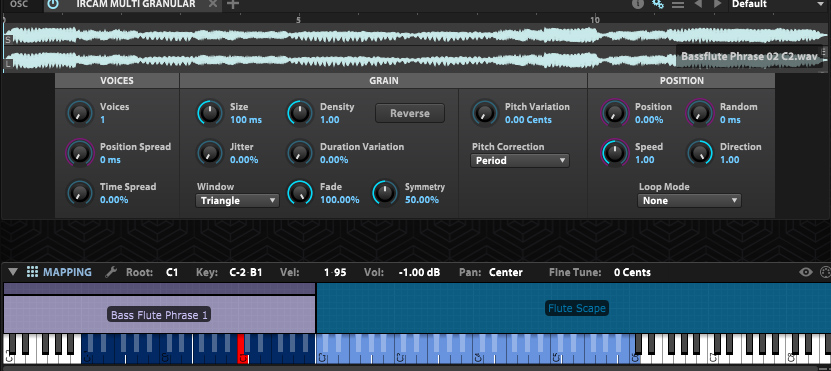Go to the previous preset arrow
The height and width of the screenshot is (371, 831).
click(x=698, y=4)
